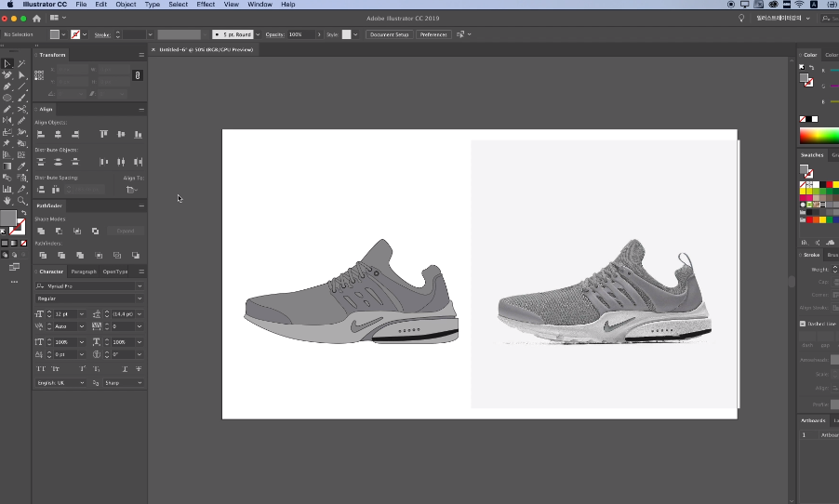Open the English: UK language dropdown
This screenshot has width=839, height=504.
(81, 383)
